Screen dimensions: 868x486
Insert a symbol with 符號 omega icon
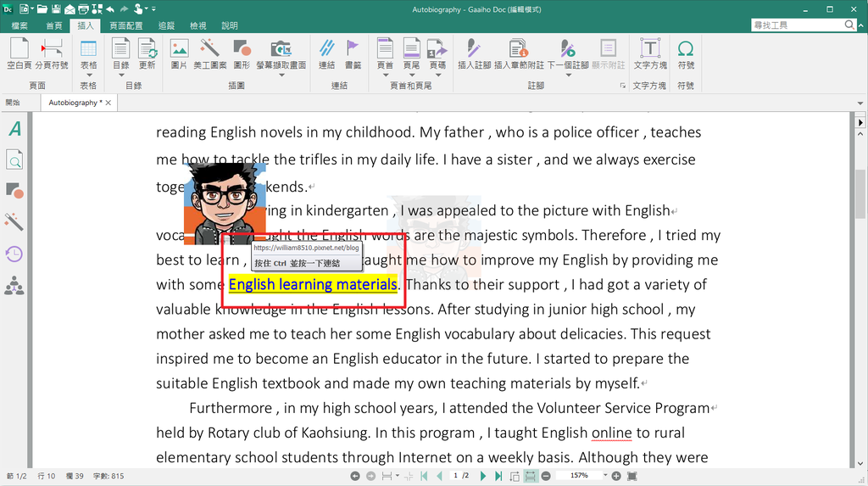coord(686,53)
